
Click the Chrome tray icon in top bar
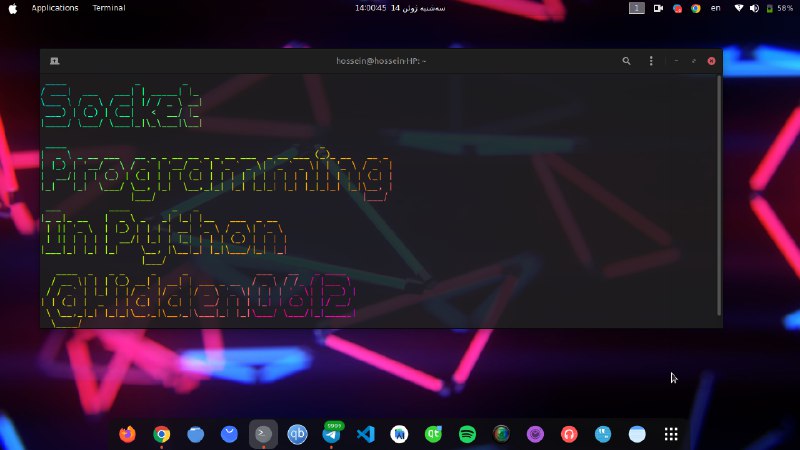[695, 8]
